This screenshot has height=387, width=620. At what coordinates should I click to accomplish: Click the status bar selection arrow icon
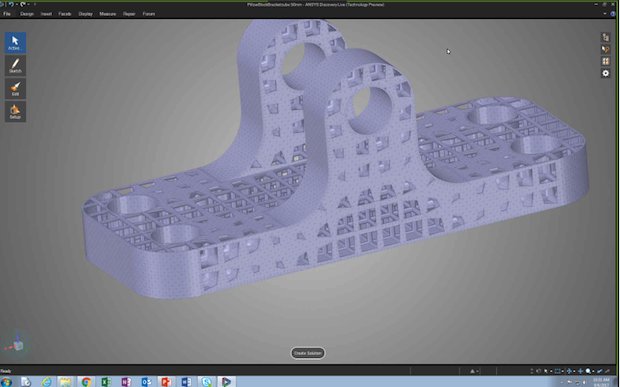(546, 371)
